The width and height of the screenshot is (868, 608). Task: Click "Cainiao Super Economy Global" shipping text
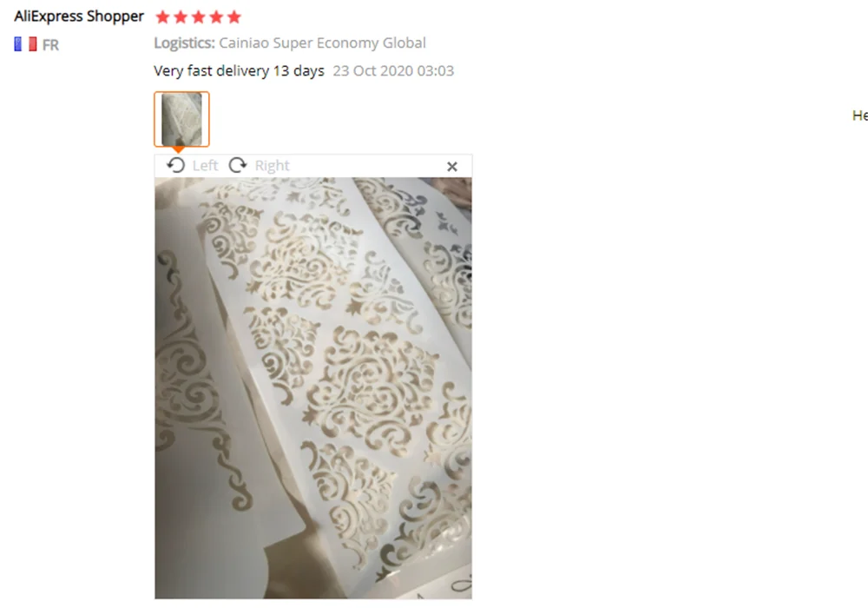(x=322, y=43)
